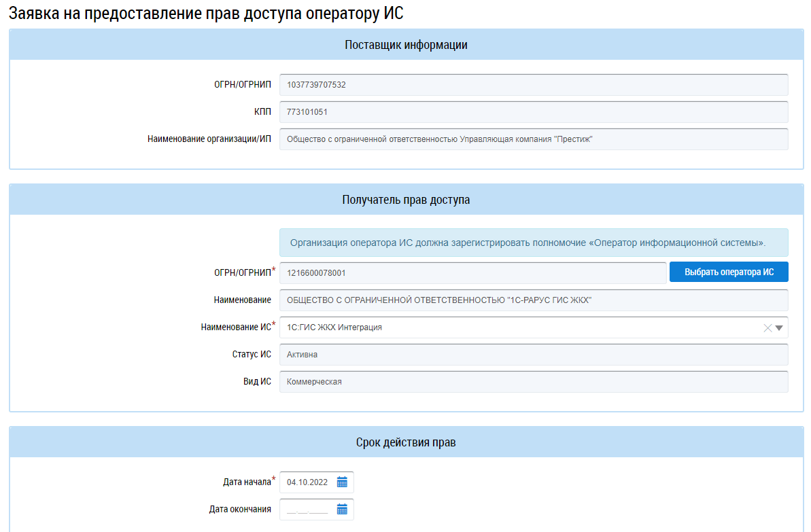Image resolution: width=811 pixels, height=532 pixels.
Task: Clear the selected Наименование ИС value
Action: point(767,327)
